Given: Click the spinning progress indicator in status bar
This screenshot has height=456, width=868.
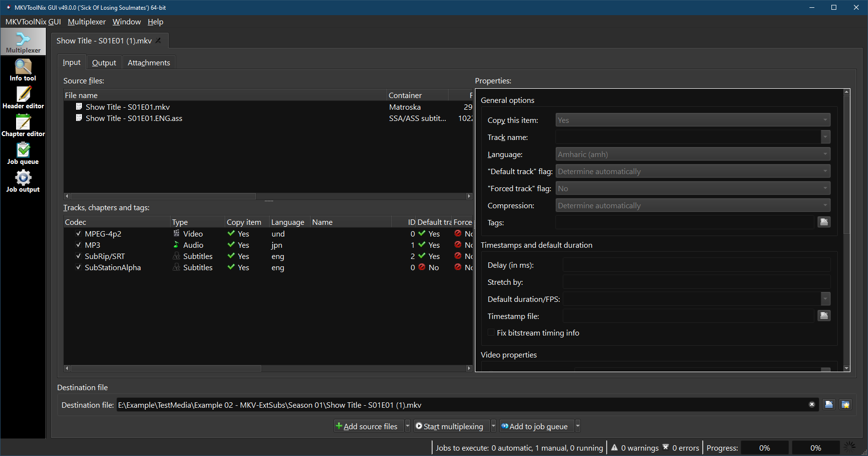Looking at the screenshot, I should 850,447.
